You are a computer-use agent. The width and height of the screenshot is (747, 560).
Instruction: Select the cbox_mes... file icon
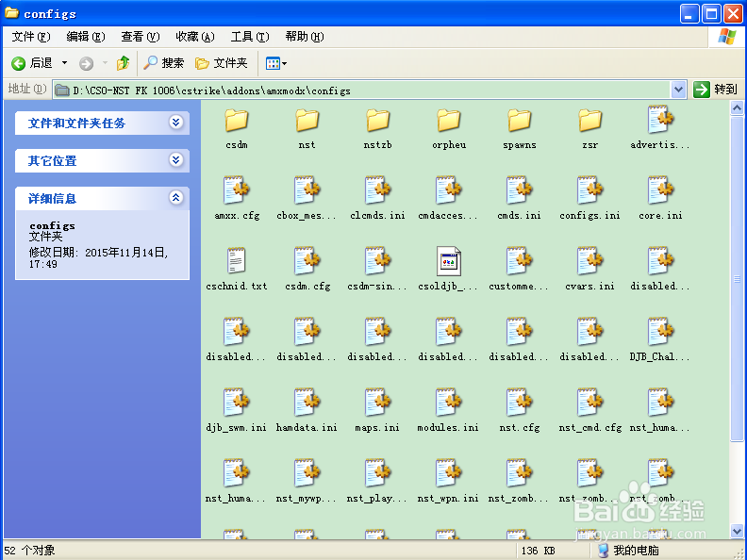(x=307, y=190)
